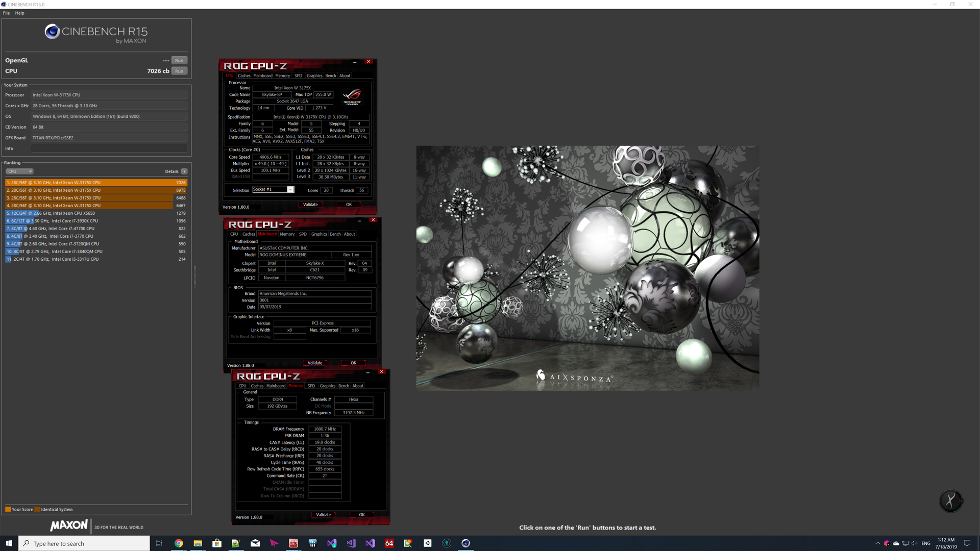Screen dimensions: 980x551
Task: Open the File menu
Action: [x=6, y=13]
